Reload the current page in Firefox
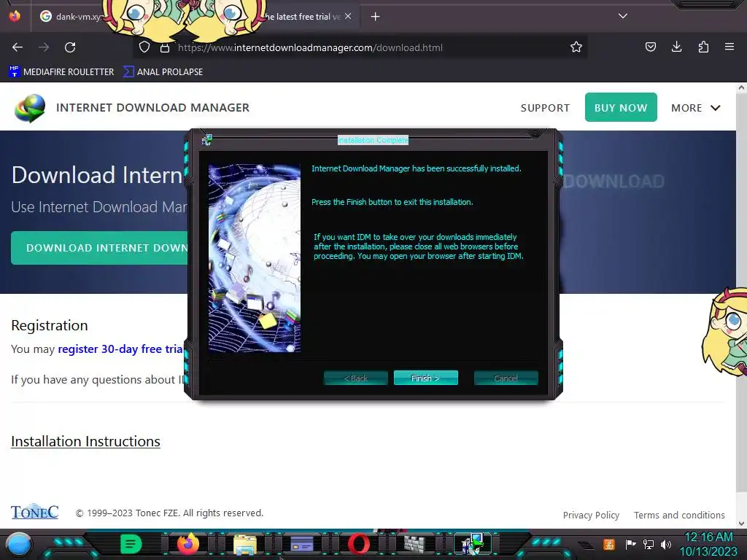 70,47
